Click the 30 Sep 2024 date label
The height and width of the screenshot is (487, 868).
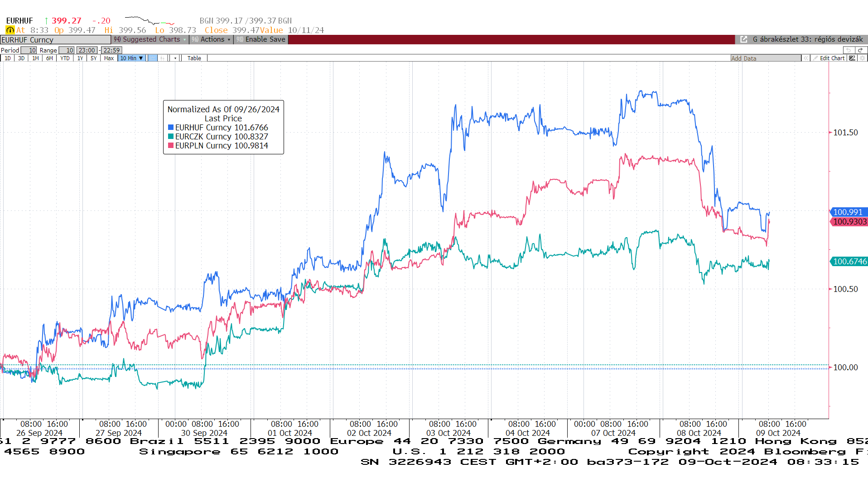pyautogui.click(x=204, y=433)
